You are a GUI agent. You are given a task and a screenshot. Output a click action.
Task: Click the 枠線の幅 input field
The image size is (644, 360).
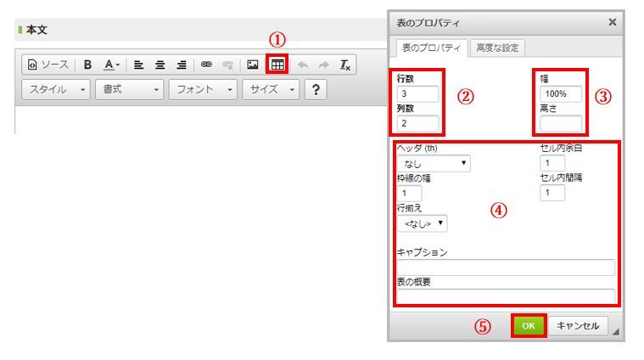coord(410,193)
